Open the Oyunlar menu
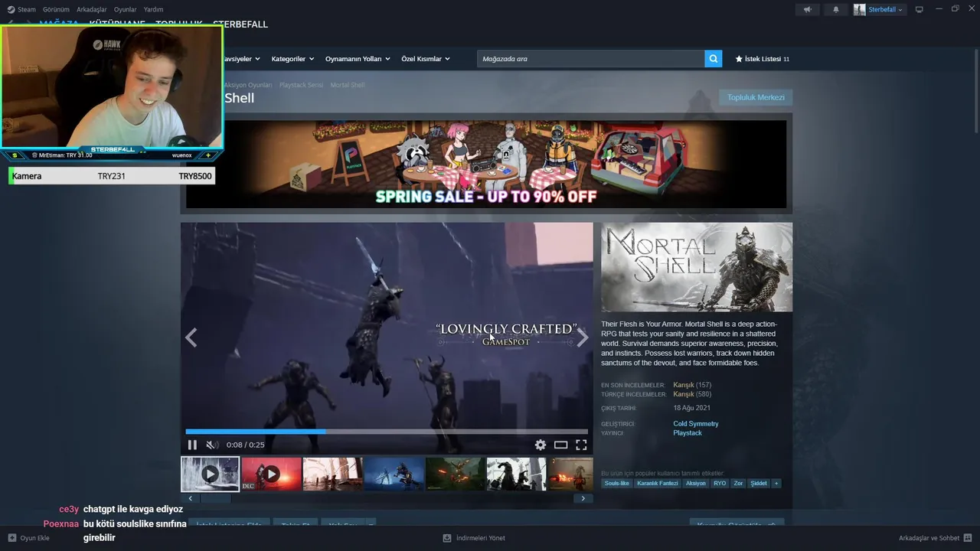 (125, 9)
